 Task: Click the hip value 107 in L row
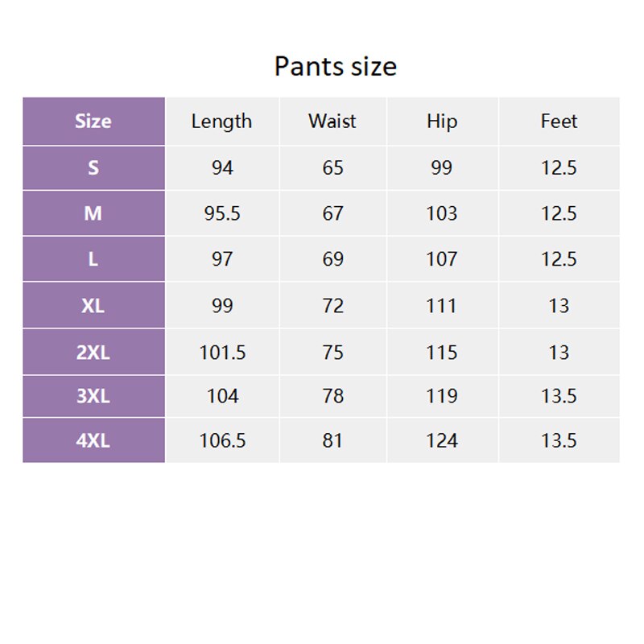point(442,259)
